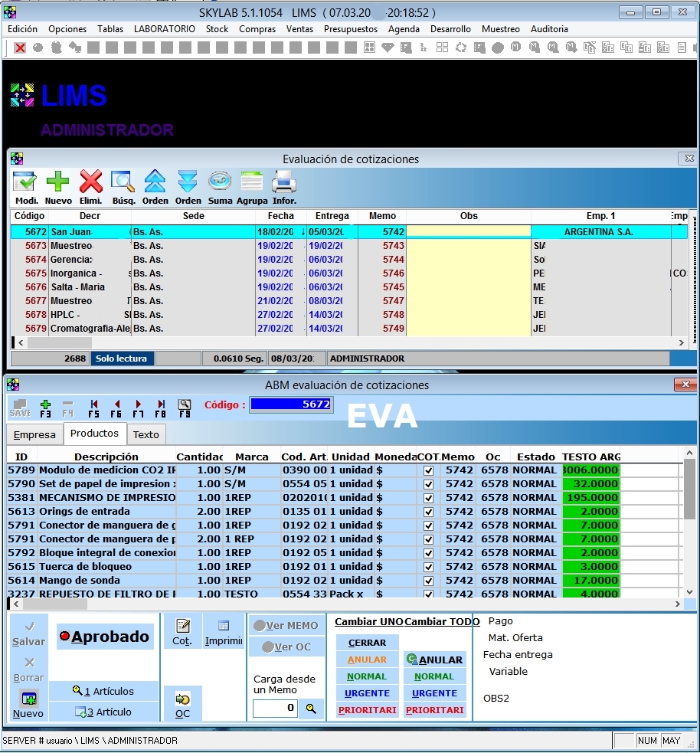Click the F9 search record icon
This screenshot has width=700, height=753.
[x=185, y=405]
